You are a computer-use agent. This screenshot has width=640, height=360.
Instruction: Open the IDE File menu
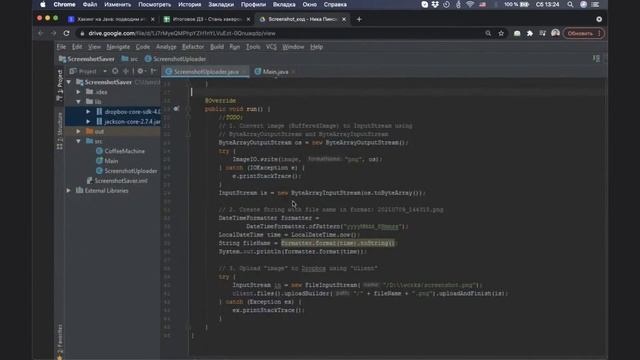pyautogui.click(x=61, y=47)
